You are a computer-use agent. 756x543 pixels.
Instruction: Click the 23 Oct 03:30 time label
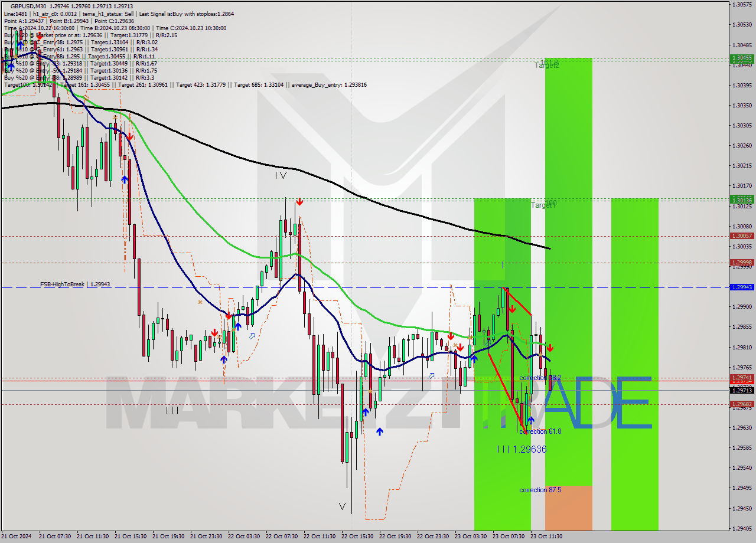tap(471, 537)
